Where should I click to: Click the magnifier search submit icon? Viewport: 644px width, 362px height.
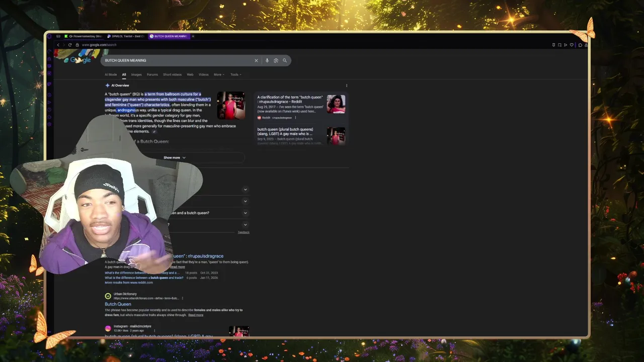click(285, 60)
